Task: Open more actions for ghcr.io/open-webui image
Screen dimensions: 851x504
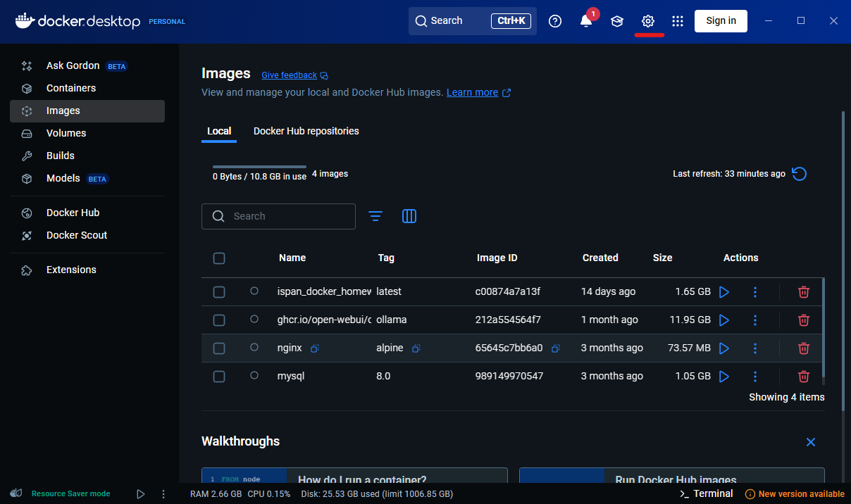Action: pos(755,320)
